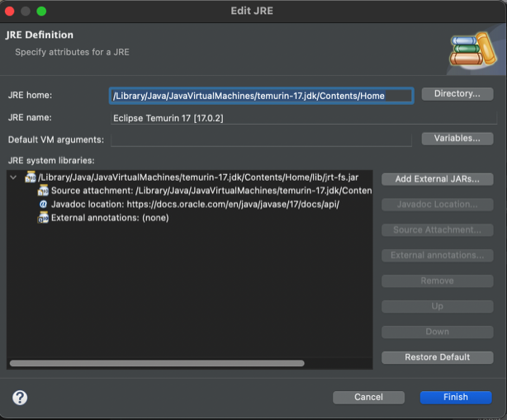Select the Javadoc location tree entry
The image size is (507, 420).
point(195,204)
